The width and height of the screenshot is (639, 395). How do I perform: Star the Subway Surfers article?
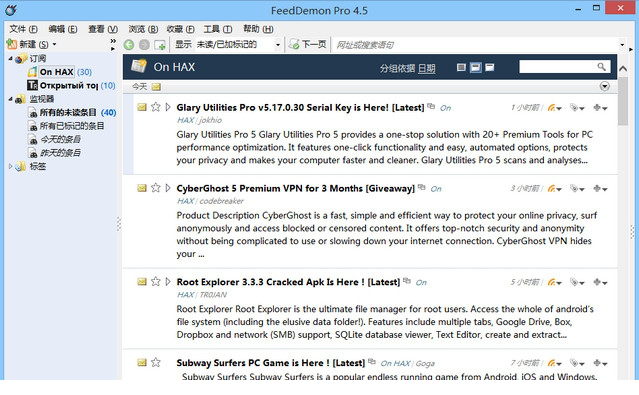click(x=156, y=362)
